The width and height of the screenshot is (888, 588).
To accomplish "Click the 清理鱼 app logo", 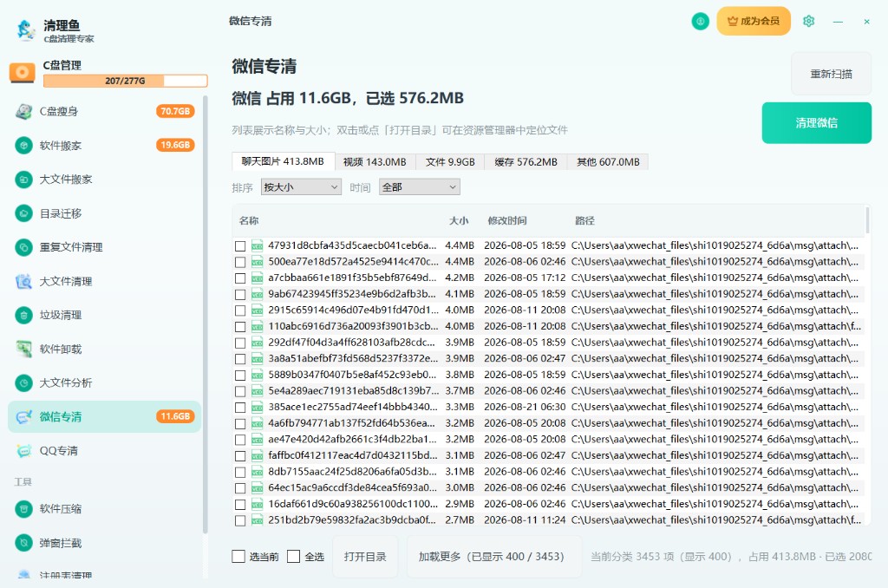I will 26,30.
